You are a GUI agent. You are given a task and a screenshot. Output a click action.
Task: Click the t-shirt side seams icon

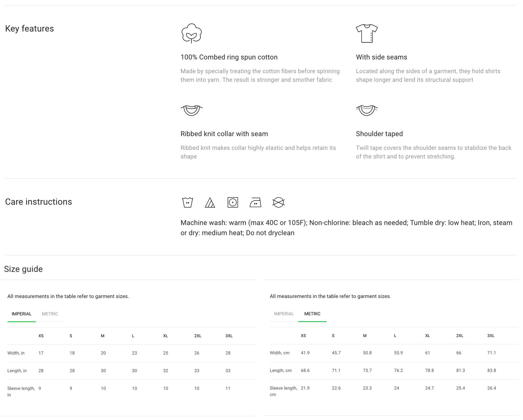coord(367,33)
